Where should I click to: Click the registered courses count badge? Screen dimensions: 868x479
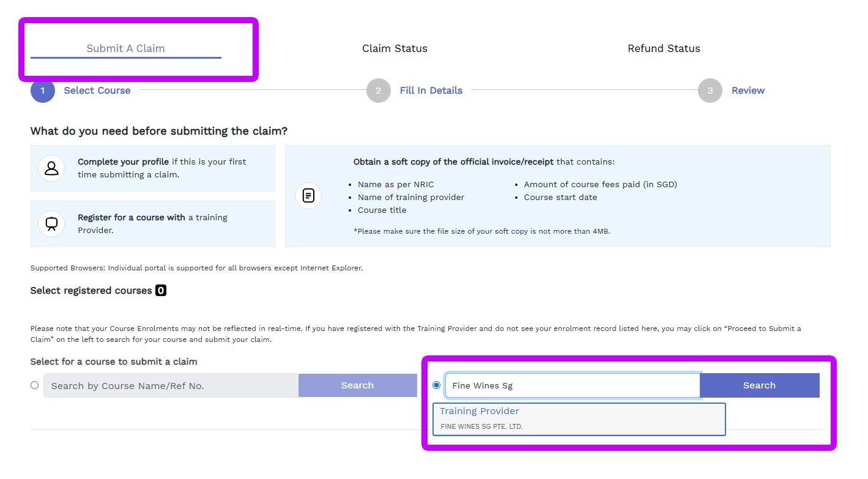[161, 291]
